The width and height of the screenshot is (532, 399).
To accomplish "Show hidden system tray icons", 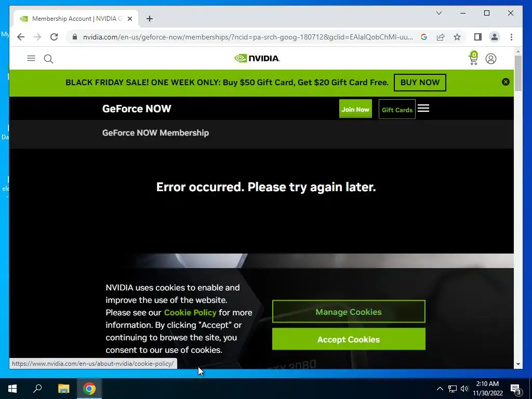I will 440,389.
